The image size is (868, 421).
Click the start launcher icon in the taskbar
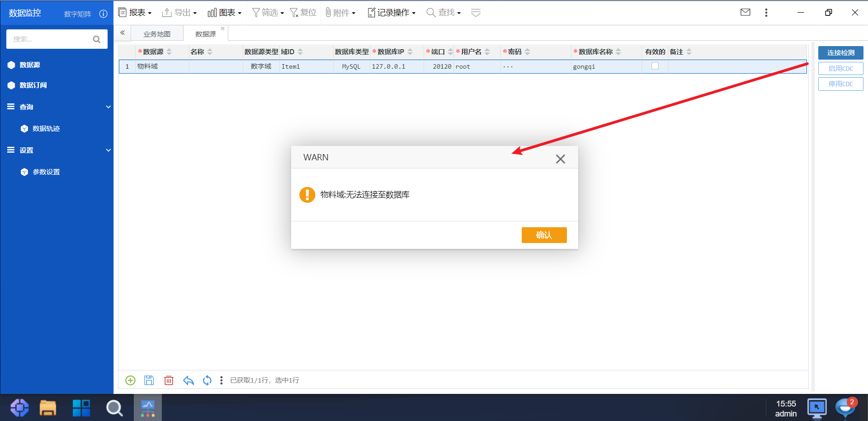click(19, 408)
